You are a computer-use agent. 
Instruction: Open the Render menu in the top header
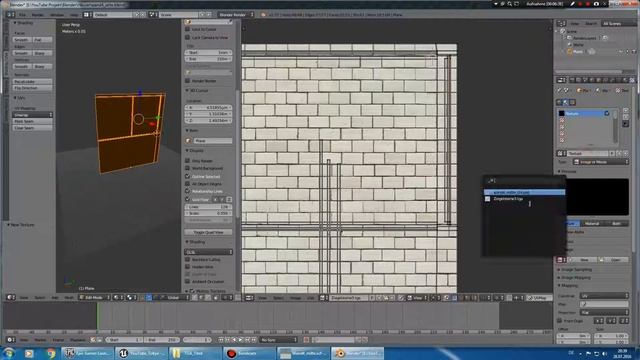(38, 15)
